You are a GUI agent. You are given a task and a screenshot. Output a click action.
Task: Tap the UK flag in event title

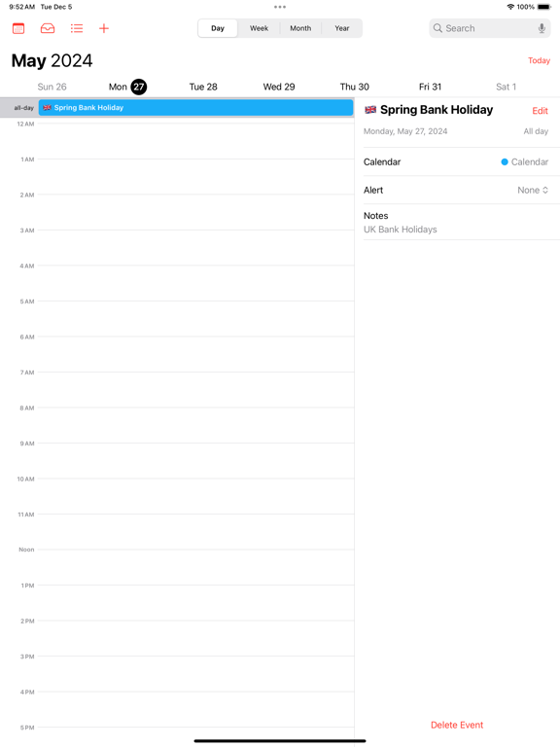click(370, 110)
